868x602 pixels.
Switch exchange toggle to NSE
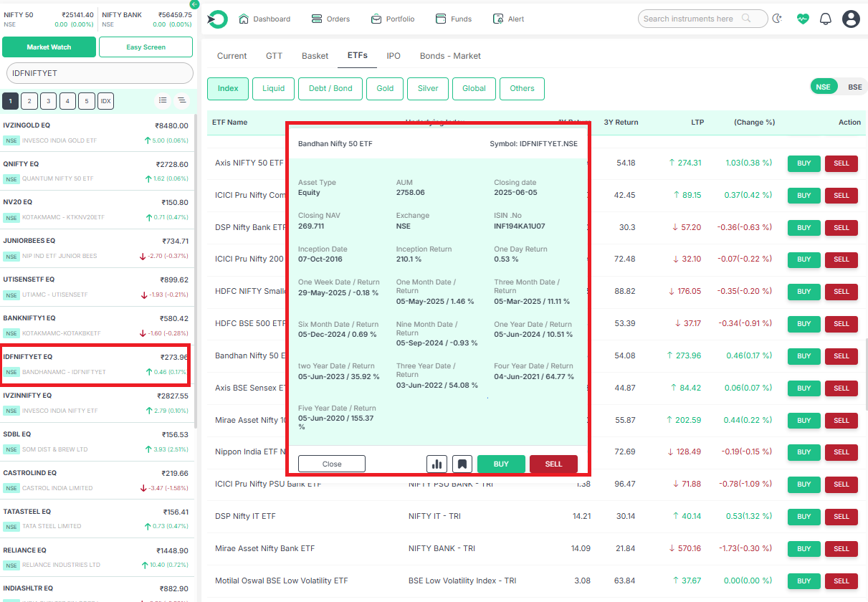[824, 87]
